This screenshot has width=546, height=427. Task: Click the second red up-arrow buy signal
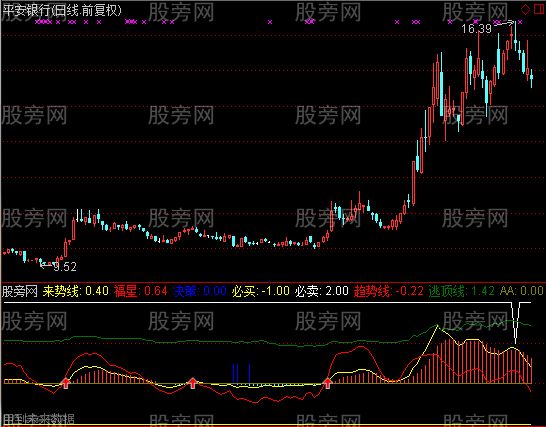tap(193, 383)
